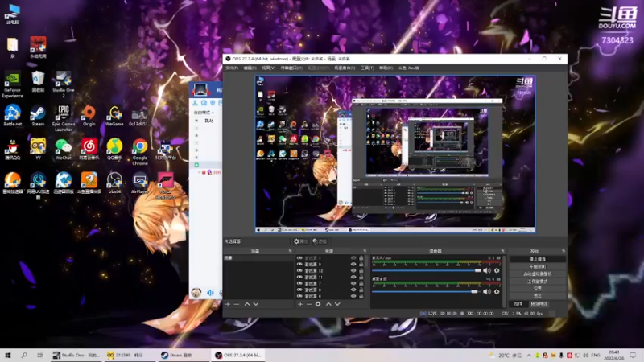Open source properties via the gear icon
The image size is (644, 362).
pyautogui.click(x=318, y=304)
